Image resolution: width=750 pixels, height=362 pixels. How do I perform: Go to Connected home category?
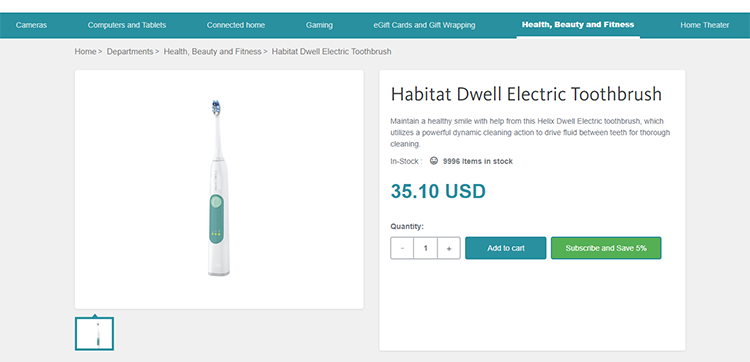coord(236,25)
